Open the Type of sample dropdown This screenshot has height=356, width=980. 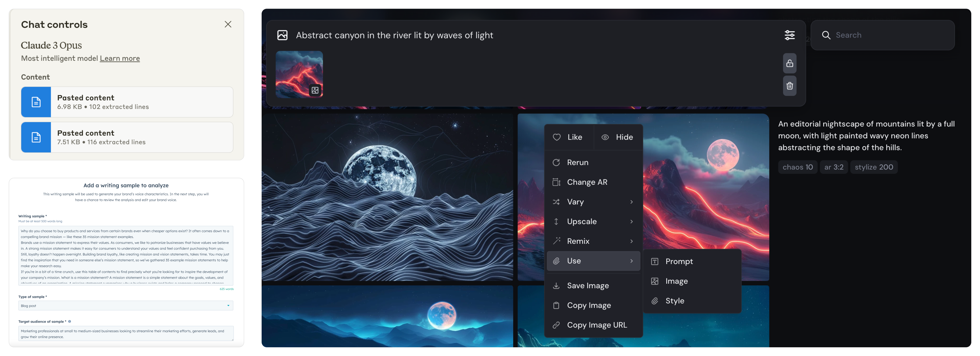pos(126,306)
